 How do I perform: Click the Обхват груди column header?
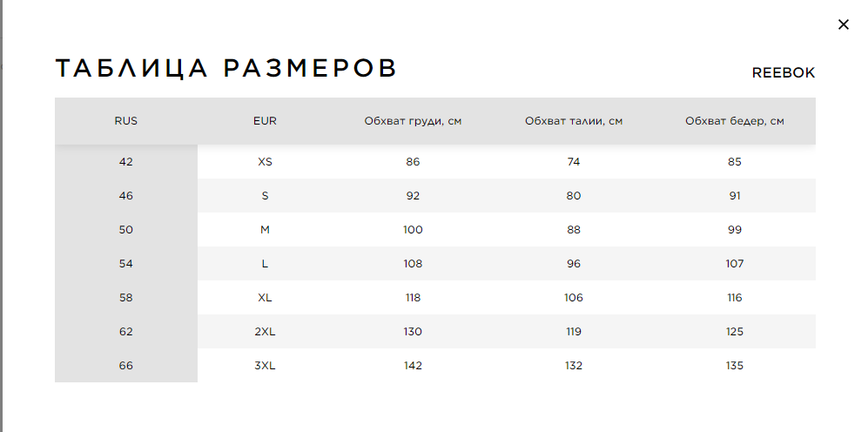click(413, 121)
